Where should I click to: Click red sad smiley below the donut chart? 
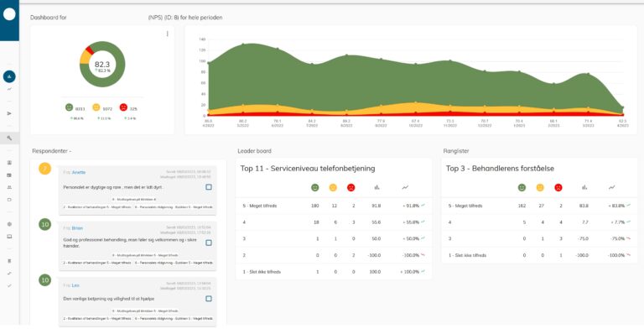click(x=123, y=107)
